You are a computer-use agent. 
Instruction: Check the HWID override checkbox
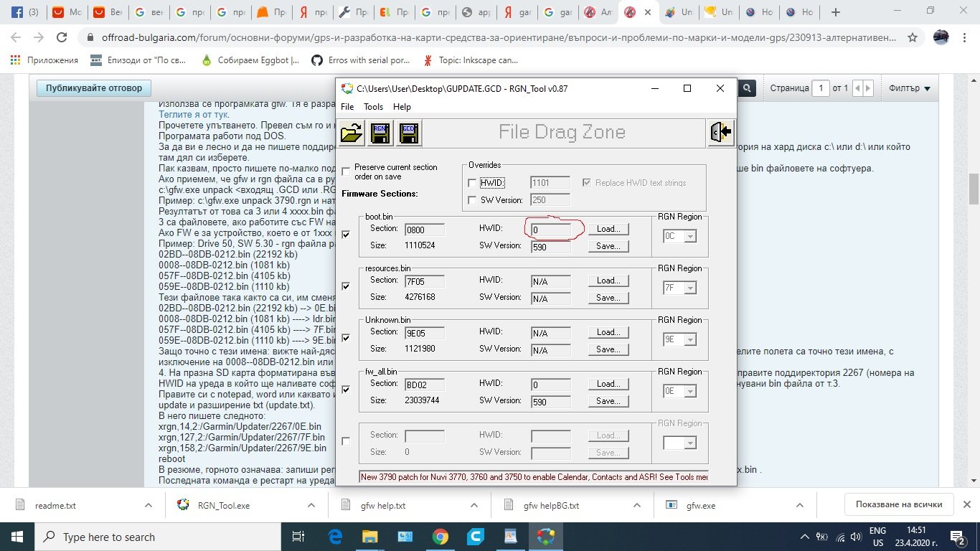472,183
